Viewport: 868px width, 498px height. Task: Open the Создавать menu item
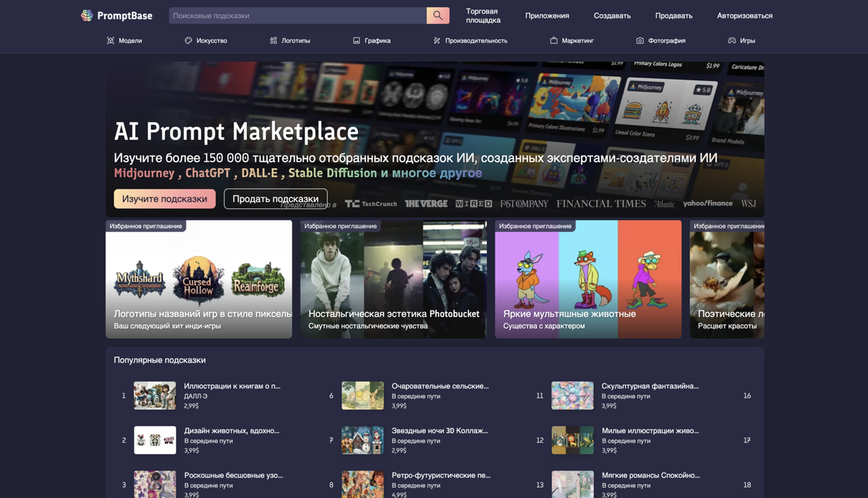point(612,15)
